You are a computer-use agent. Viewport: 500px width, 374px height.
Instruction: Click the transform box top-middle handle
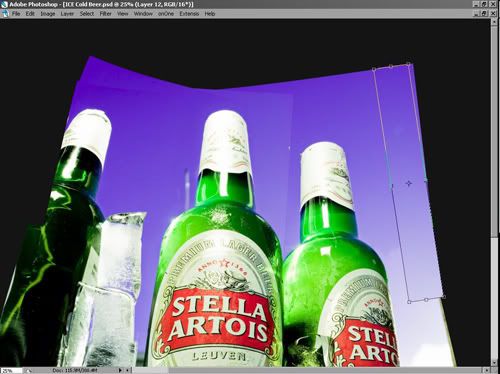tap(391, 66)
